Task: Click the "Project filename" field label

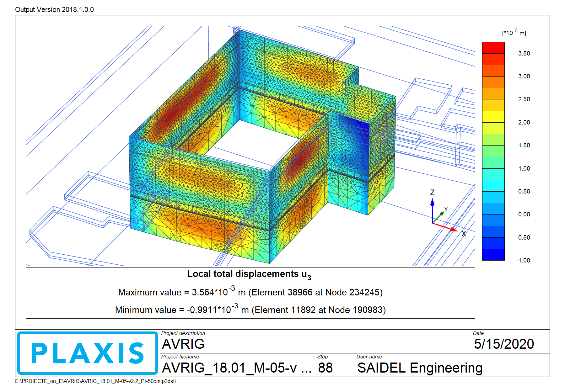Action: point(180,357)
